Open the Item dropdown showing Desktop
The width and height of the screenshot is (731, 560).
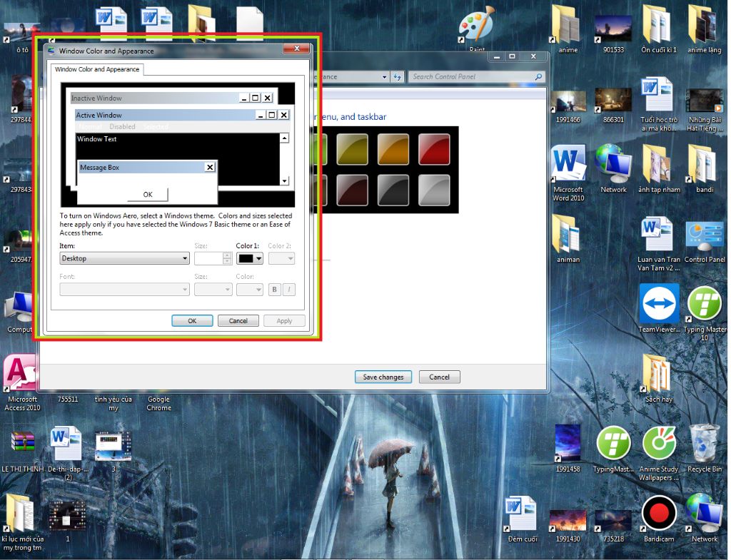tap(124, 258)
